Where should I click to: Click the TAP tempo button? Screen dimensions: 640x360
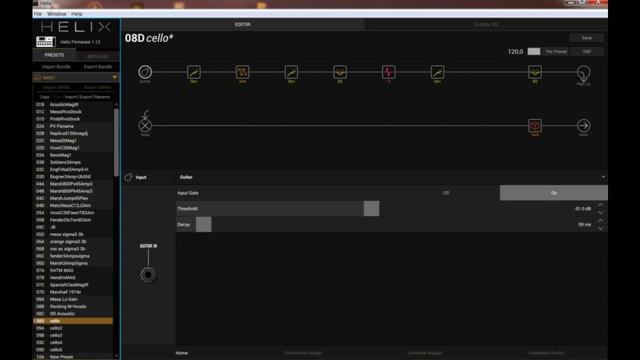pos(587,51)
